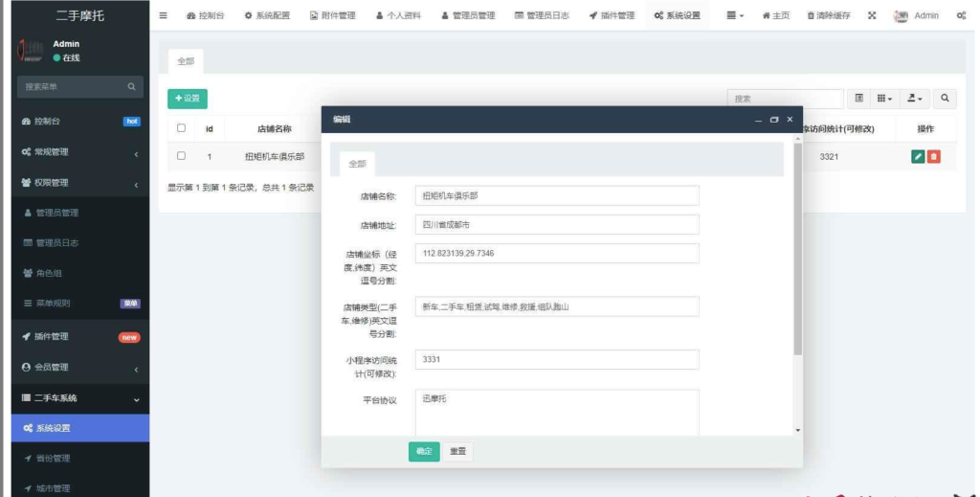The image size is (980, 497).
Task: Click the table search magnifier icon
Action: 944,99
